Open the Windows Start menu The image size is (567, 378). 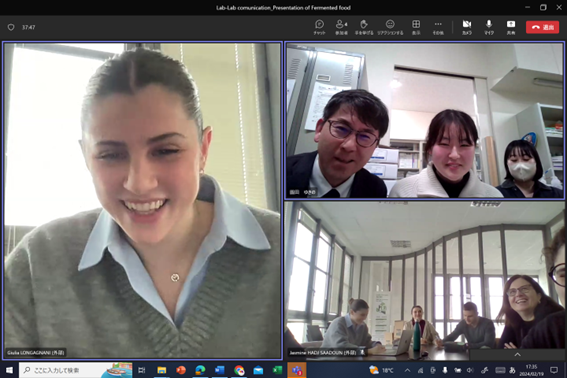[x=9, y=370]
